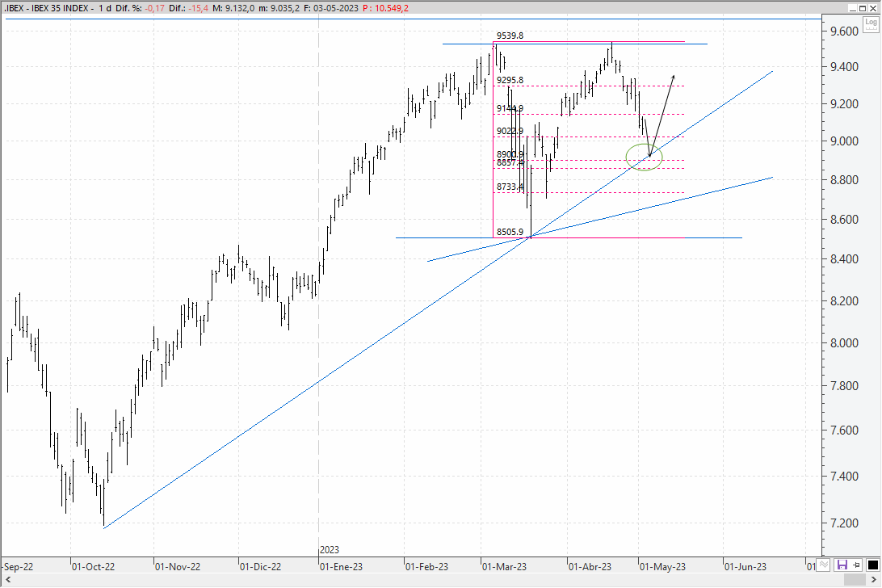The height and width of the screenshot is (588, 882).
Task: Click the 01-Abr-23 date axis label
Action: 590,567
